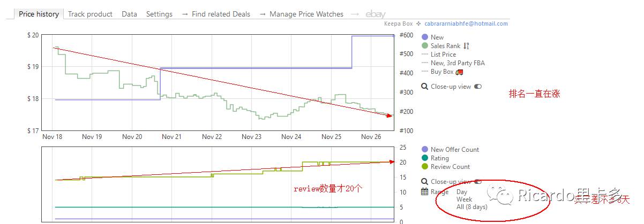Viewport: 644px width, 224px height.
Task: Click the Buy Box truck icon
Action: [x=459, y=72]
